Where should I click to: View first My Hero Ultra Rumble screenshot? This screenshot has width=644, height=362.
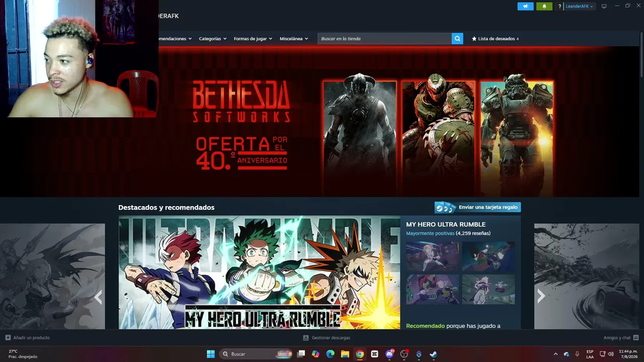click(433, 256)
